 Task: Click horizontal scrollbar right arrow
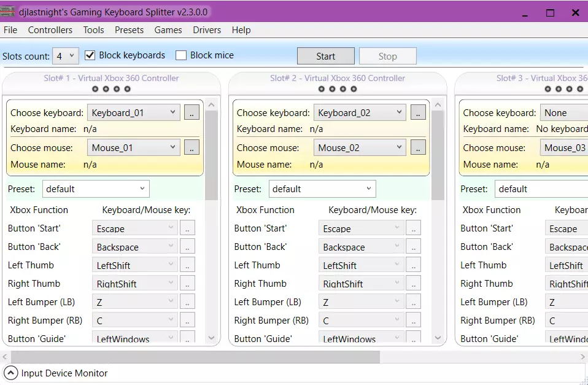[x=582, y=357]
